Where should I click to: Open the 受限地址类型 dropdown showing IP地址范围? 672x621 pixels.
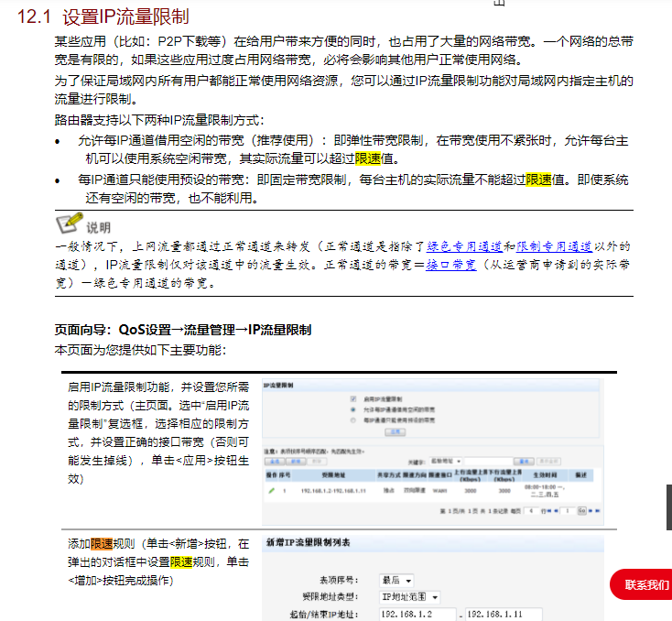tap(410, 597)
